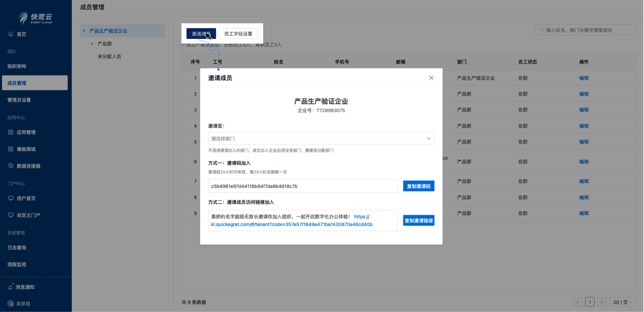Image resolution: width=644 pixels, height=312 pixels.
Task: Click the 应用管理 grid icon
Action: [10, 132]
